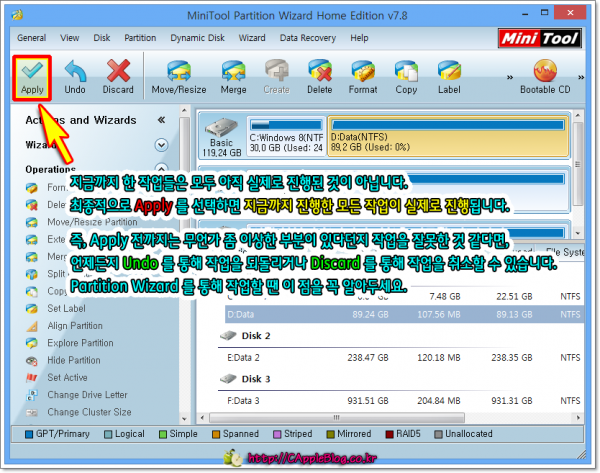Select the Delete partition tool
This screenshot has width=600, height=473.
point(320,77)
